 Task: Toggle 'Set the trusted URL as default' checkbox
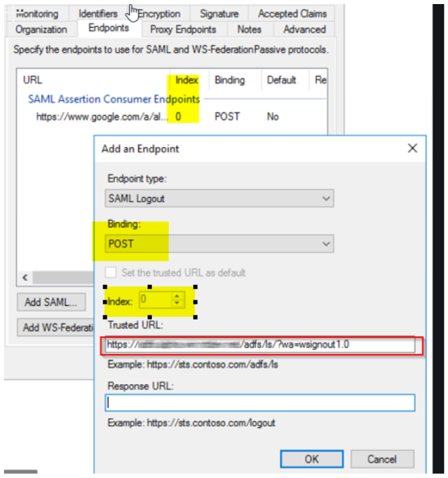tap(111, 273)
